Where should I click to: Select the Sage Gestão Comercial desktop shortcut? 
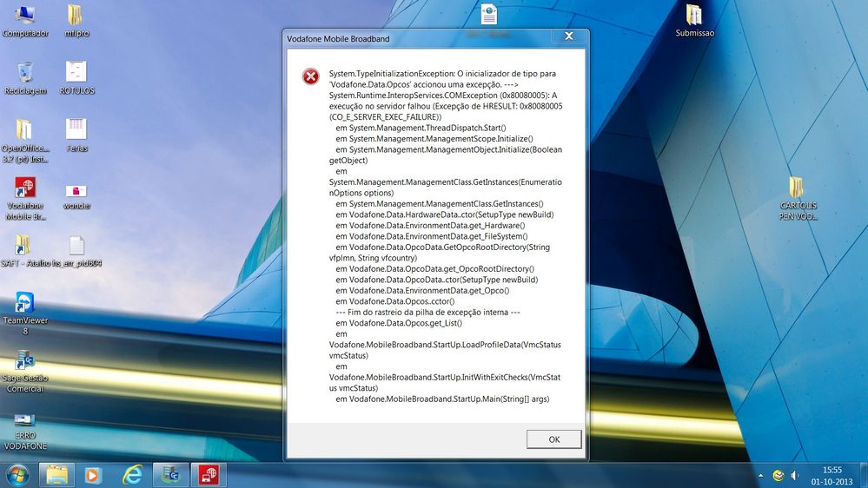tap(25, 361)
